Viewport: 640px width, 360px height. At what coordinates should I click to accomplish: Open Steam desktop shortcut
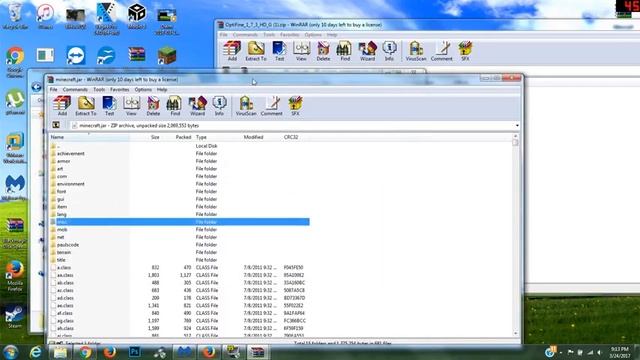pyautogui.click(x=15, y=317)
